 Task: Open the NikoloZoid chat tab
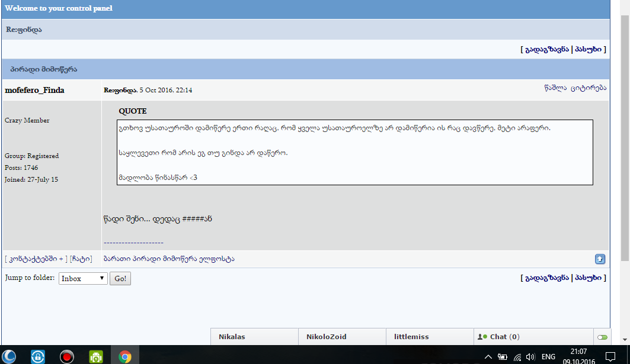point(342,337)
